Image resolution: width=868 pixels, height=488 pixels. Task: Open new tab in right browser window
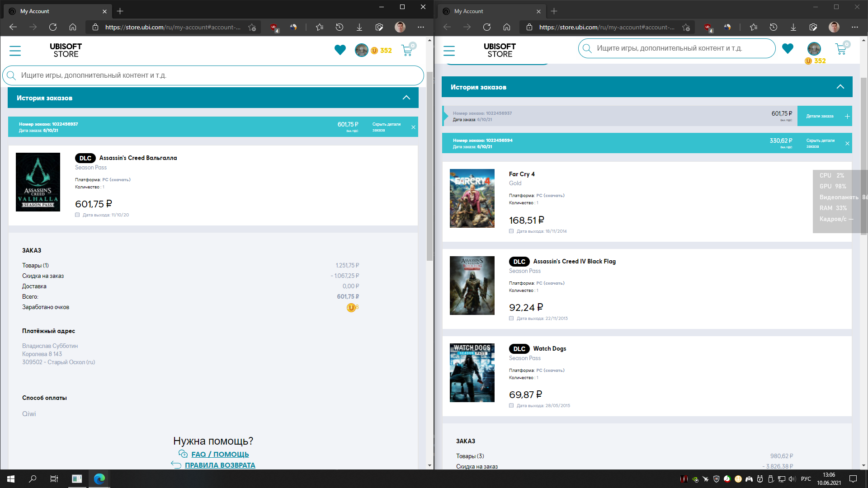(x=554, y=11)
